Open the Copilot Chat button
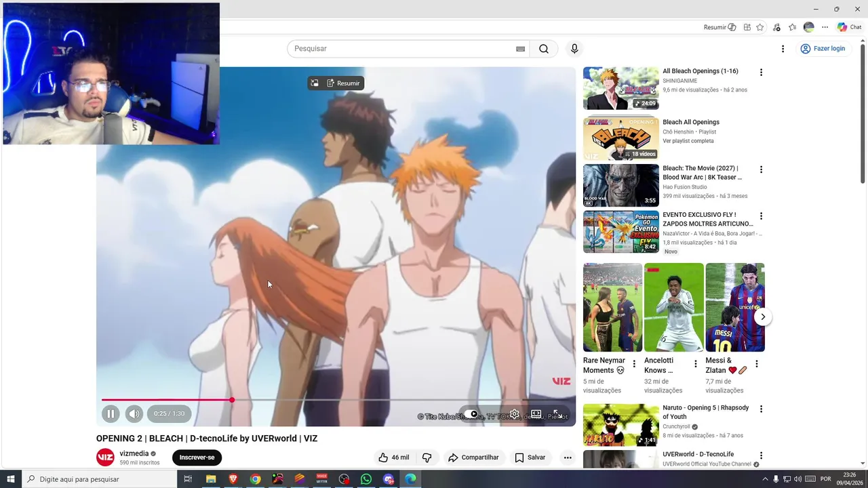 (x=849, y=27)
